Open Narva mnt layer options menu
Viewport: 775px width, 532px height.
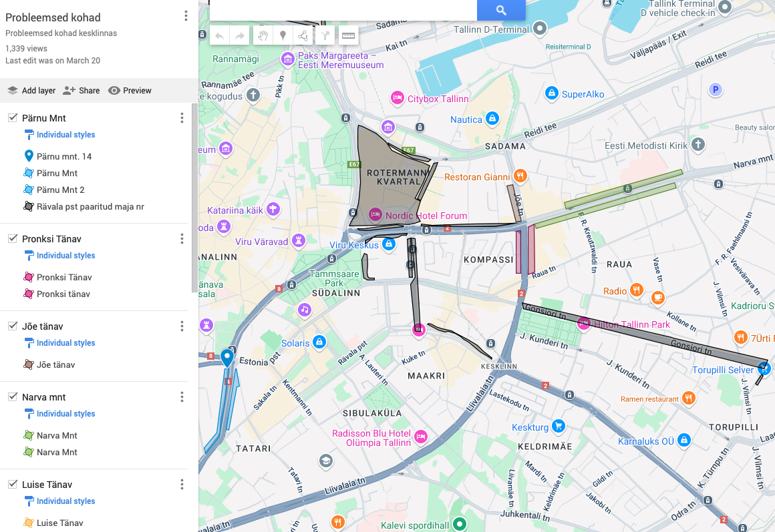tap(182, 396)
